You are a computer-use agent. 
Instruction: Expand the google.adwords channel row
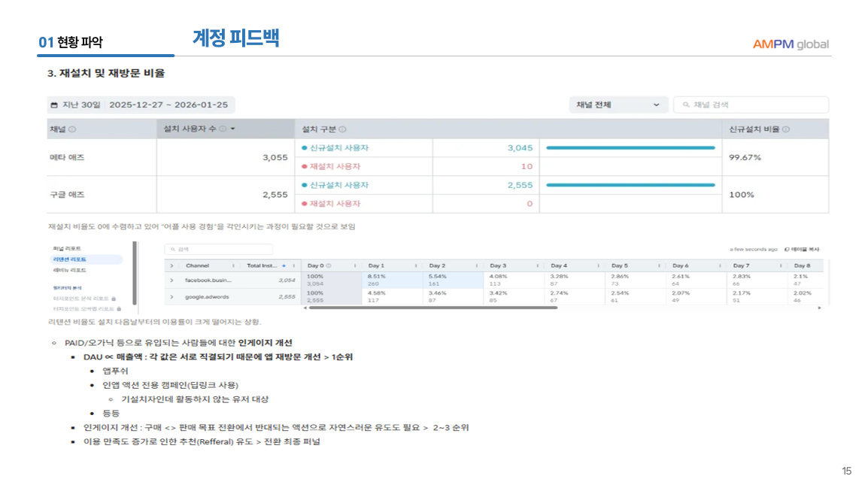[x=171, y=297]
